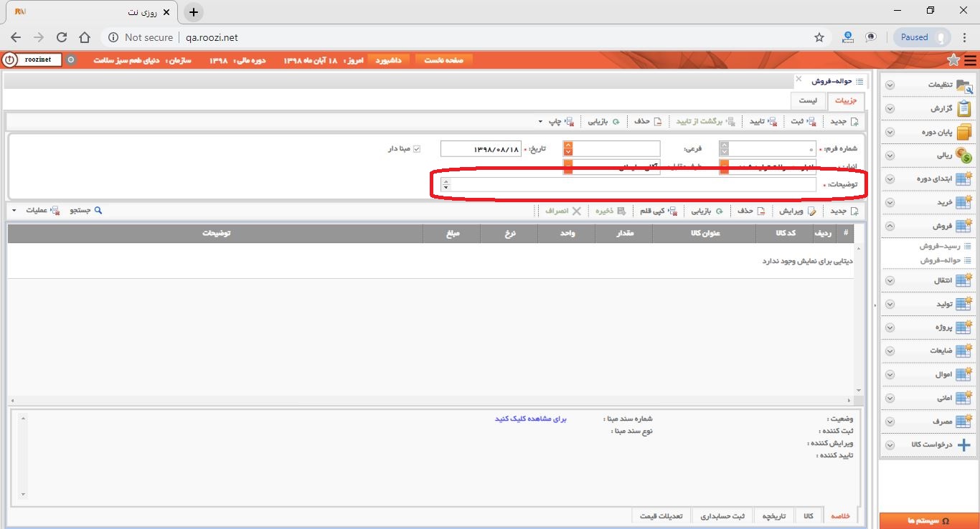Click the تنظیمات settings folder icon
Image resolution: width=980 pixels, height=529 pixels.
[x=965, y=85]
